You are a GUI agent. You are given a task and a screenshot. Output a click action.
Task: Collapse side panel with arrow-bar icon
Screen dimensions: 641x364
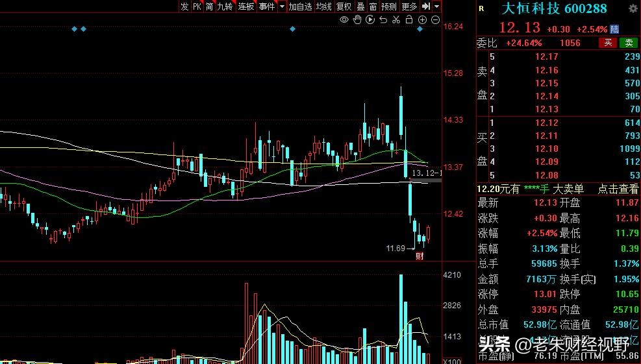click(x=426, y=6)
